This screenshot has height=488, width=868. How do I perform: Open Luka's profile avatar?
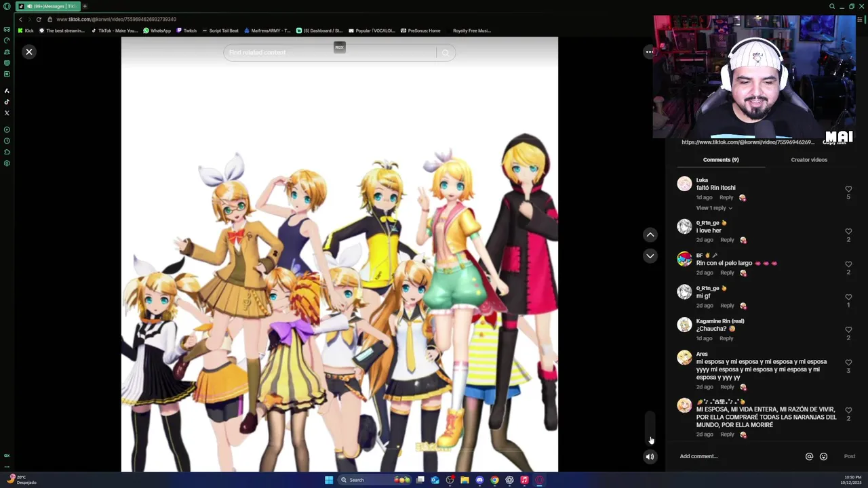pyautogui.click(x=684, y=184)
